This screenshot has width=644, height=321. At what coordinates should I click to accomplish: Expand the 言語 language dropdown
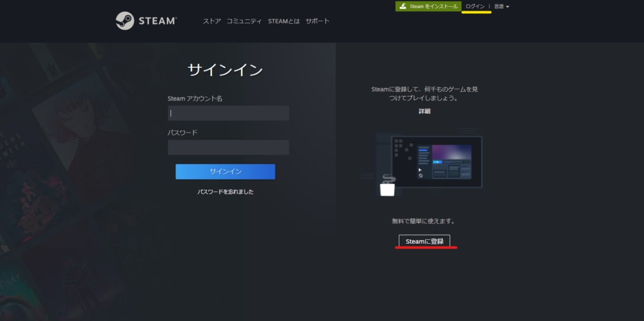click(x=501, y=6)
